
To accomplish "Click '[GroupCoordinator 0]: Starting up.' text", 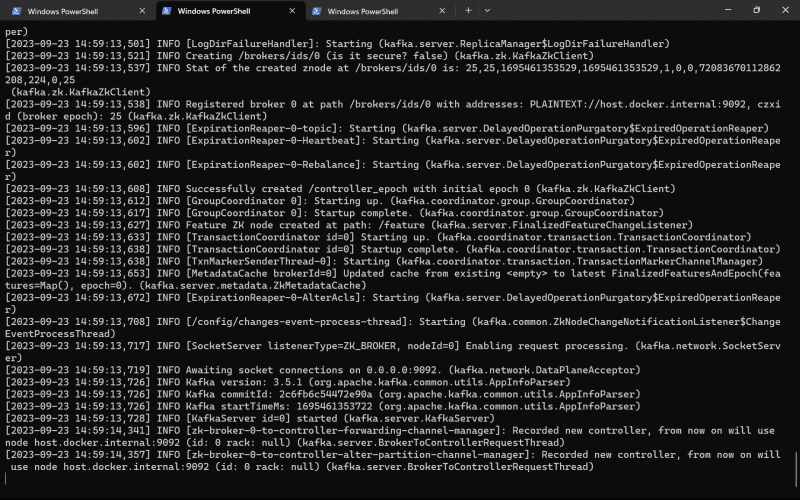I will (285, 201).
